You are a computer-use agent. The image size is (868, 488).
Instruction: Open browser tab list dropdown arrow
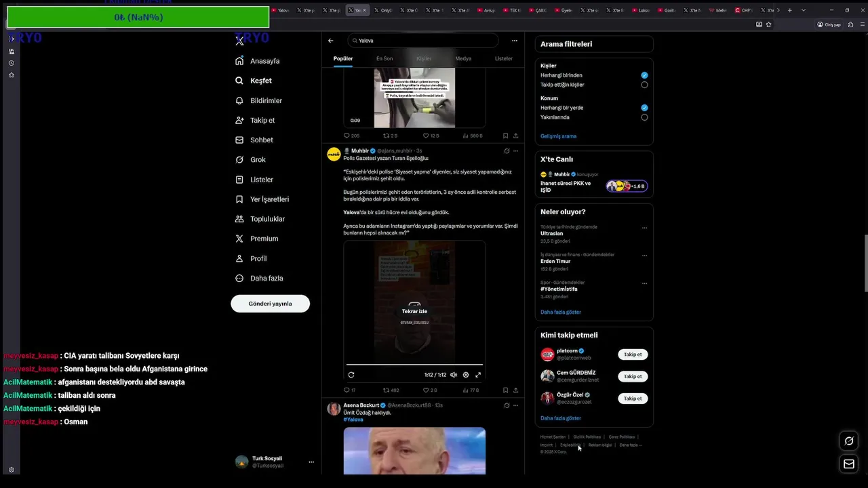pos(804,10)
